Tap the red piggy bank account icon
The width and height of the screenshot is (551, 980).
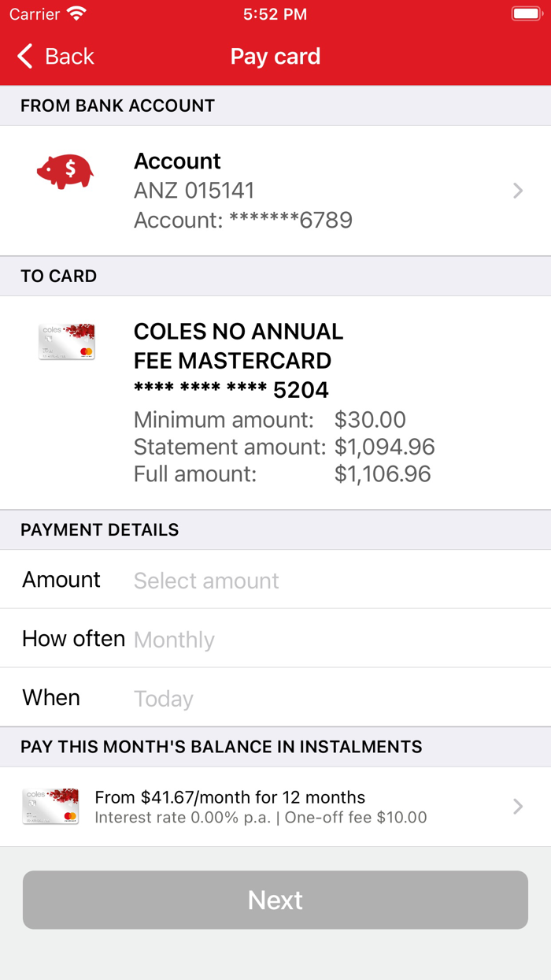(x=65, y=170)
